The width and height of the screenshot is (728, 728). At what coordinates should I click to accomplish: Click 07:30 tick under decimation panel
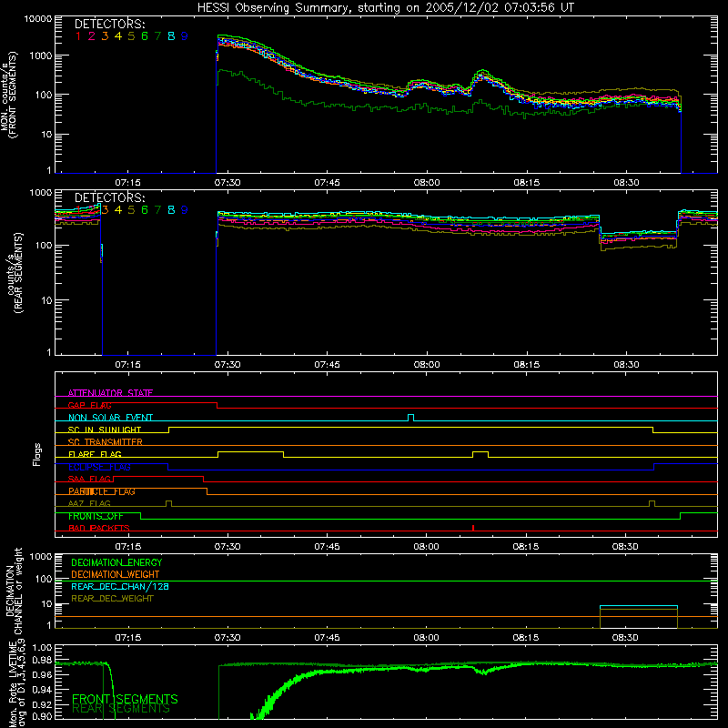(x=227, y=638)
